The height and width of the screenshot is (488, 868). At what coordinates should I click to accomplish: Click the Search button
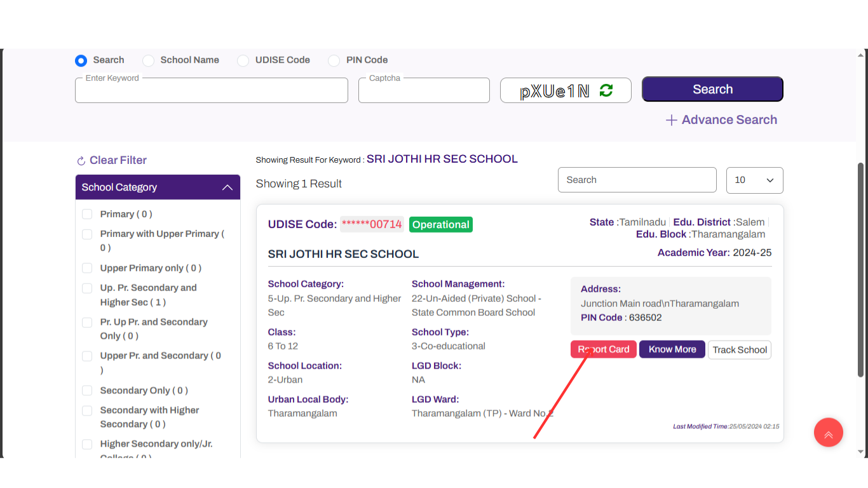click(x=712, y=89)
